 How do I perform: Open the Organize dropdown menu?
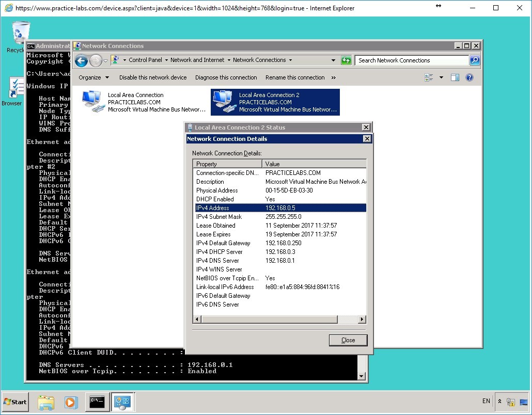coord(93,77)
